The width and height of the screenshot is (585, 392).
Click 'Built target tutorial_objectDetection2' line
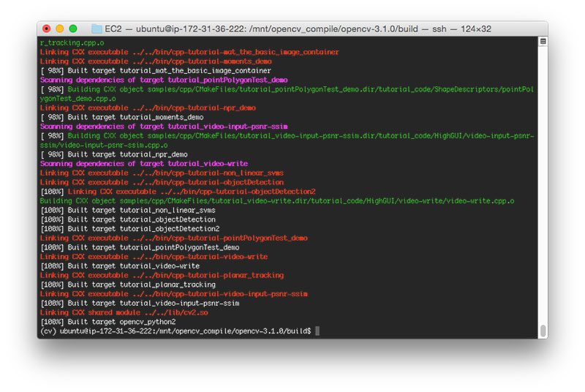[130, 228]
